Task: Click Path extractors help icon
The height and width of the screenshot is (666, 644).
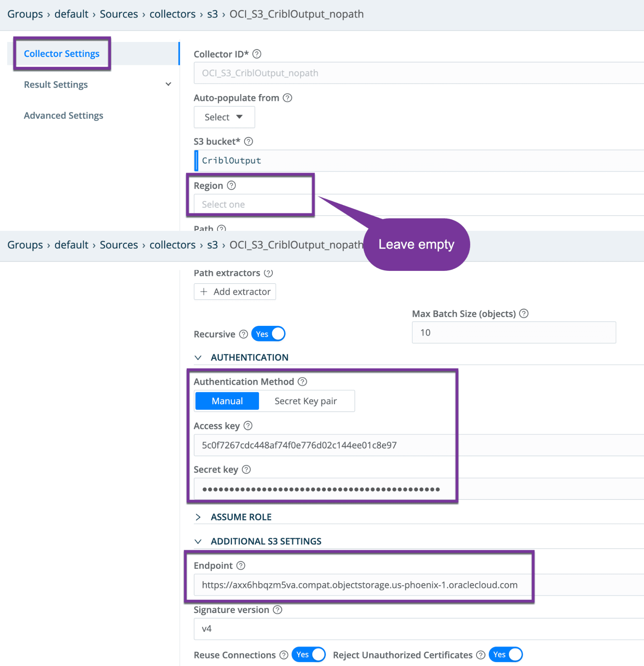Action: 269,273
